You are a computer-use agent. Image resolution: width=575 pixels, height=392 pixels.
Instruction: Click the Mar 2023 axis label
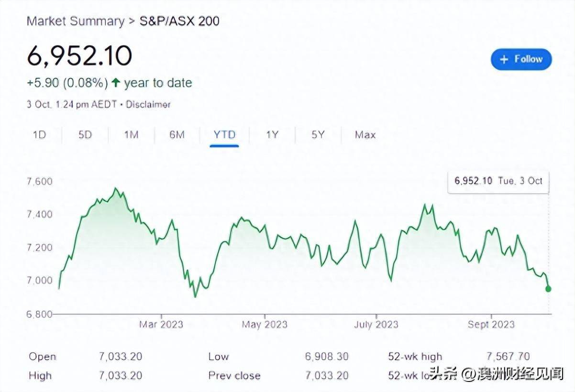click(x=161, y=324)
